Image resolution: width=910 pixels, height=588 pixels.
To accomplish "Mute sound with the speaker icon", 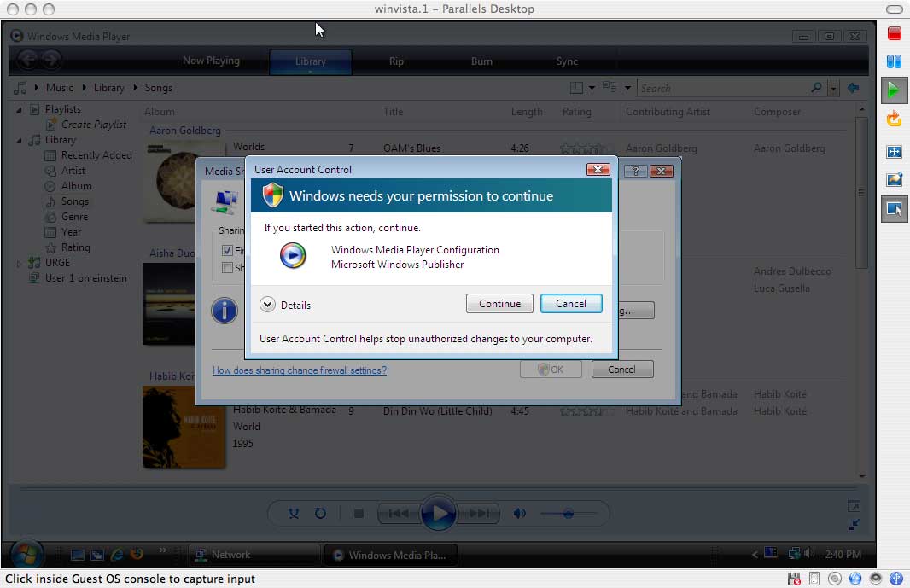I will (519, 513).
